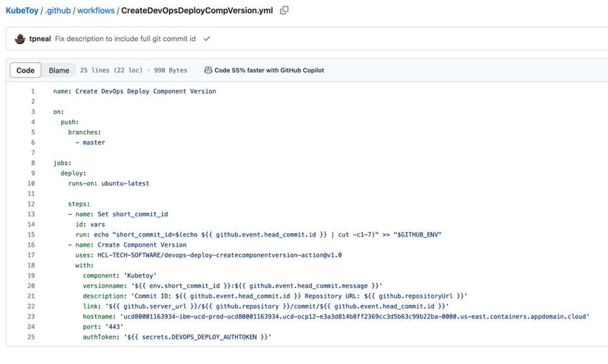608x364 pixels.
Task: Select the Code view tab
Action: [25, 70]
